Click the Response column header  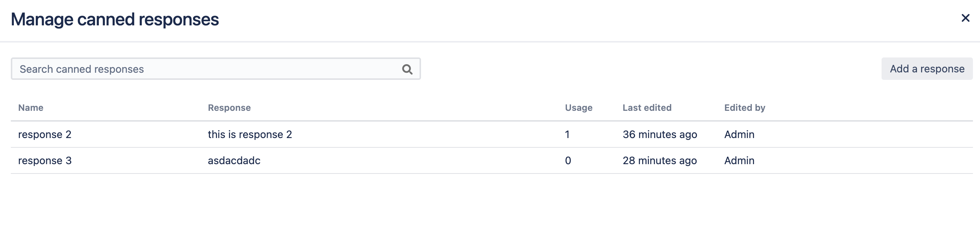[229, 108]
